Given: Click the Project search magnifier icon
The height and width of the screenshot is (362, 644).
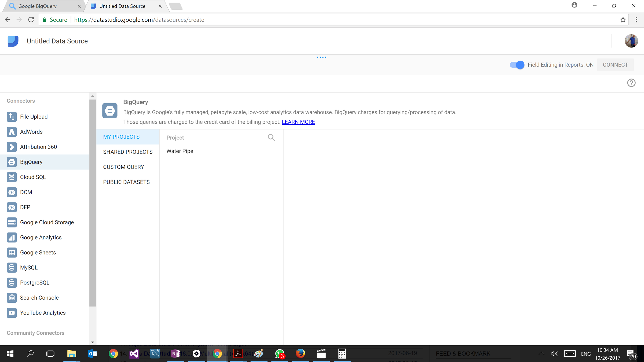Looking at the screenshot, I should tap(271, 138).
